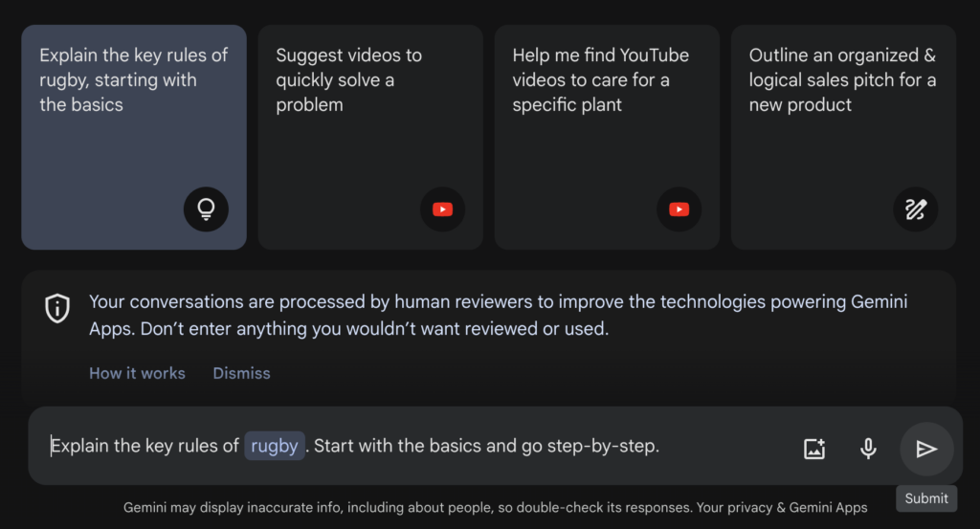The width and height of the screenshot is (980, 529).
Task: Click the human reviewers notice text
Action: point(498,315)
